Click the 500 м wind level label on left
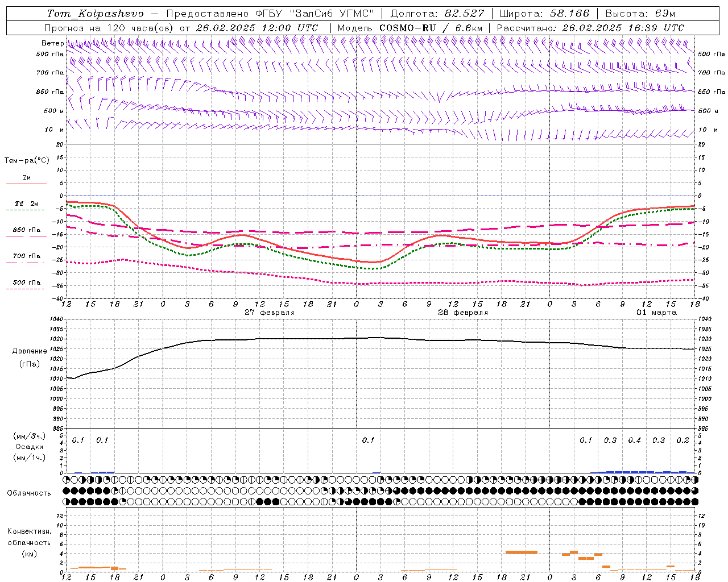The image size is (728, 582). (x=54, y=111)
